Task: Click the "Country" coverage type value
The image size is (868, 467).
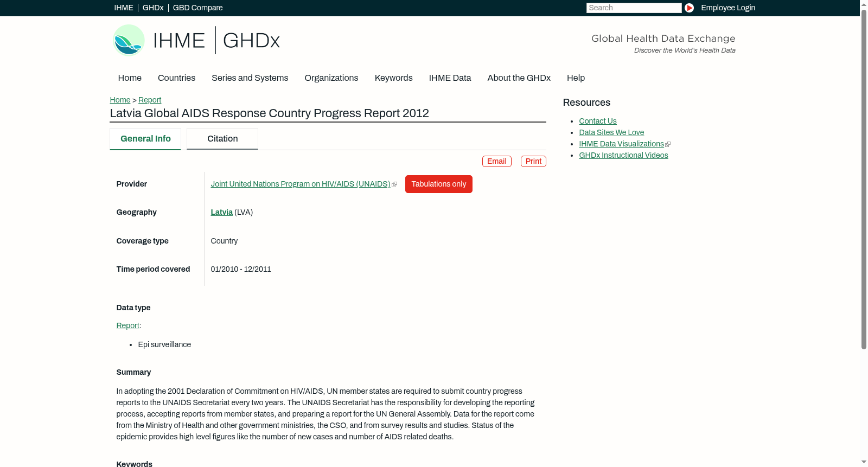Action: 224,241
